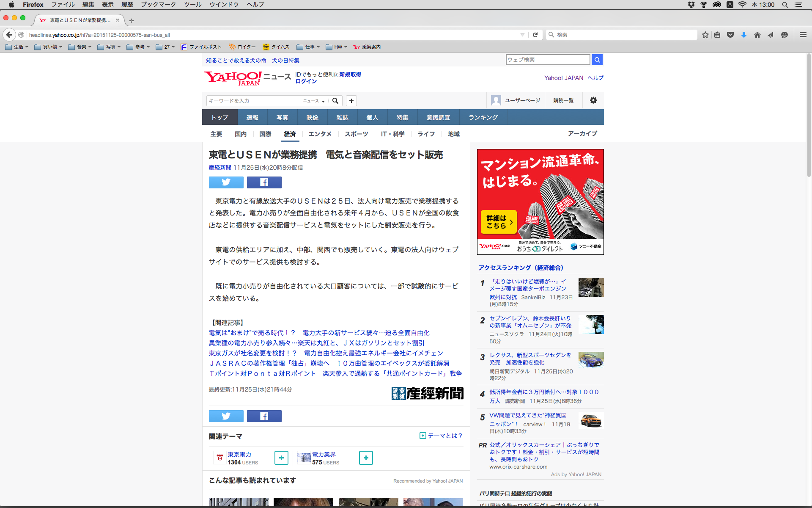Toggle follow for 東京電力 theme

point(281,458)
